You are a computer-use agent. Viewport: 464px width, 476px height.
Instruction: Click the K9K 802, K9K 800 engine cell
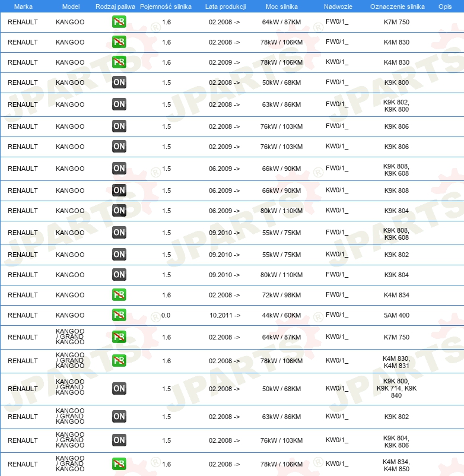(396, 106)
